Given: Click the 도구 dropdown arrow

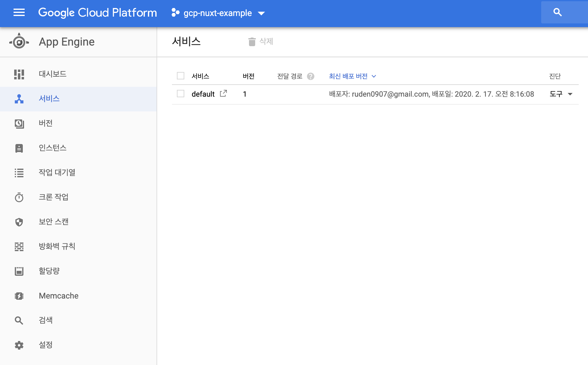Looking at the screenshot, I should (570, 94).
